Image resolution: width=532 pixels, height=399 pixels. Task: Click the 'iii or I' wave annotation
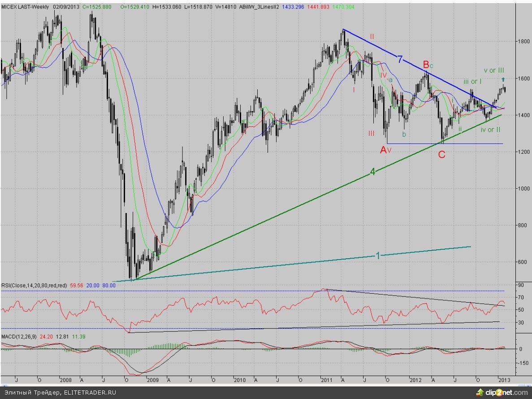472,81
